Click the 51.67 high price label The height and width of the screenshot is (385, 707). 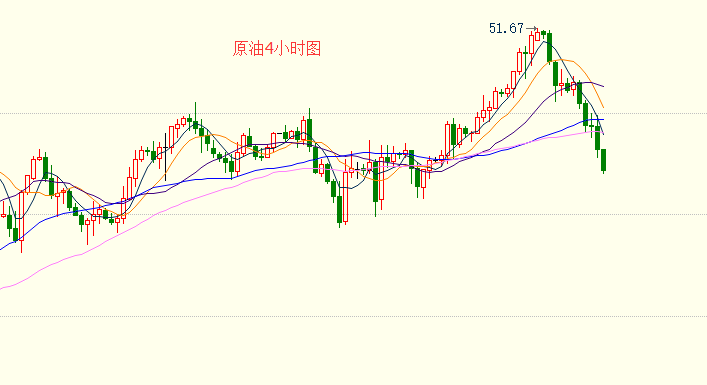pos(506,28)
